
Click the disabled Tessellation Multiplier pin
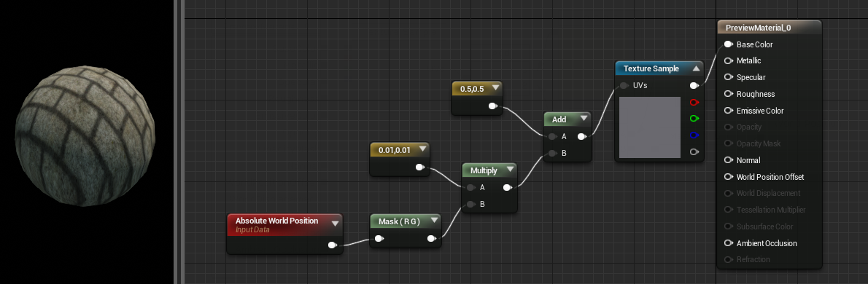pyautogui.click(x=729, y=210)
